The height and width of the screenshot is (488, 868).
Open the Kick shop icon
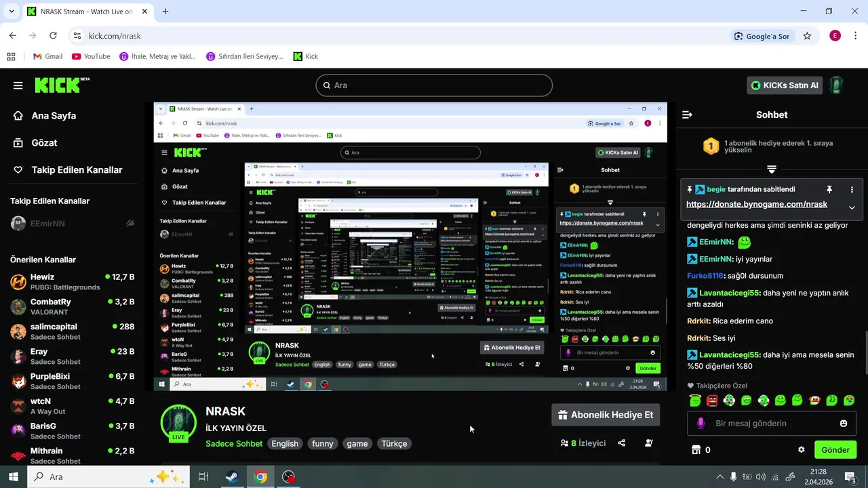(x=695, y=450)
